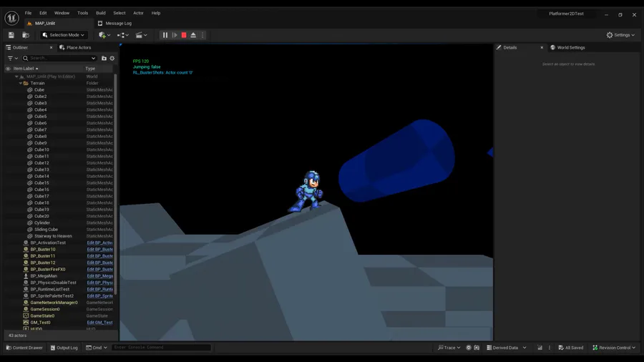
Task: Open the cinematics clapperboard dropdown
Action: click(x=141, y=35)
